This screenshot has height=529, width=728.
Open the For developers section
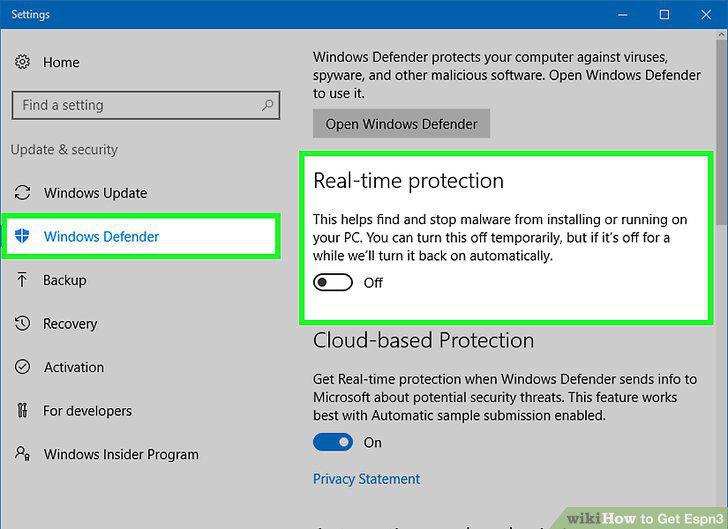(88, 411)
